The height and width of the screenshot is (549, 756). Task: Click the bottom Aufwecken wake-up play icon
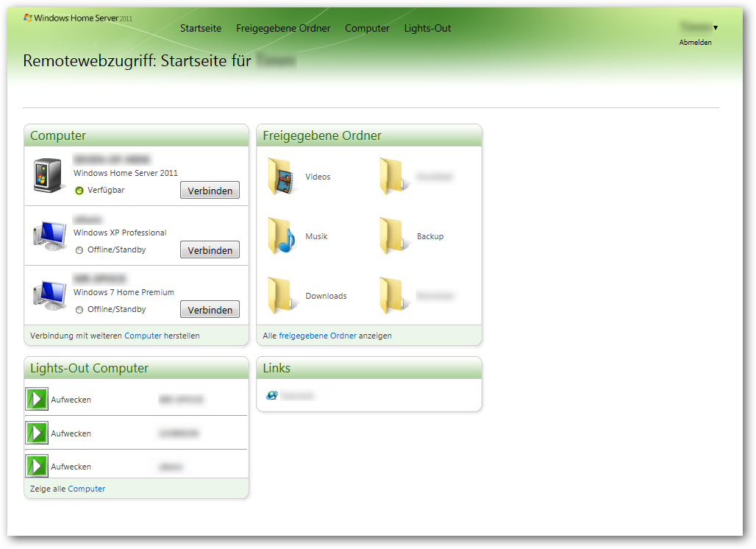pos(37,466)
